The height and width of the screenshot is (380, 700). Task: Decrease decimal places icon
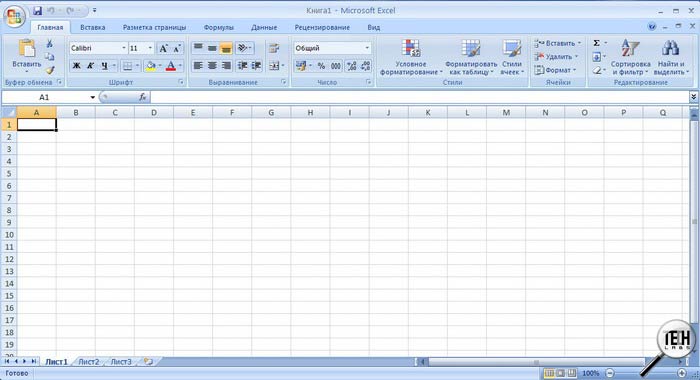point(366,66)
